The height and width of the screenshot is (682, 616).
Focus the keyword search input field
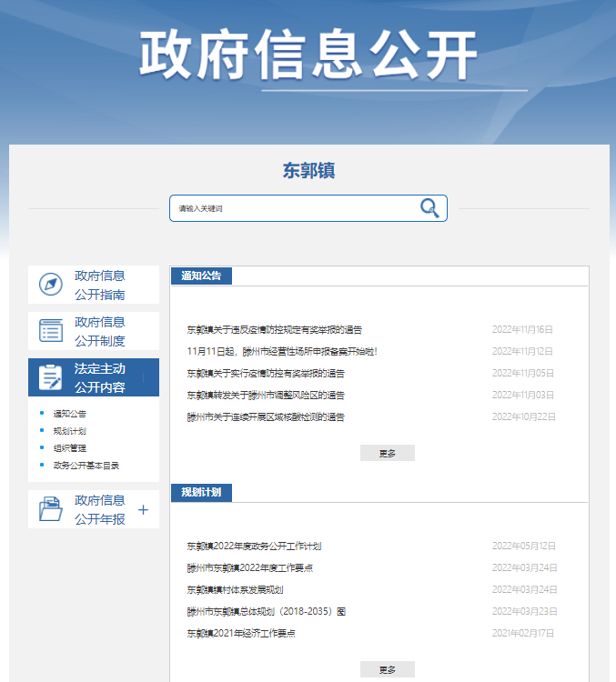coord(291,208)
